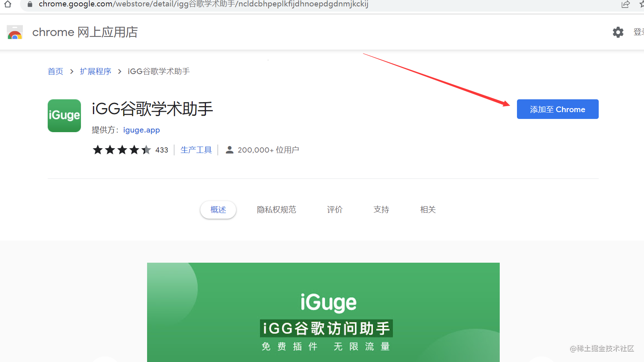The height and width of the screenshot is (362, 644).
Task: Click the page share icon in address bar
Action: pos(626,4)
